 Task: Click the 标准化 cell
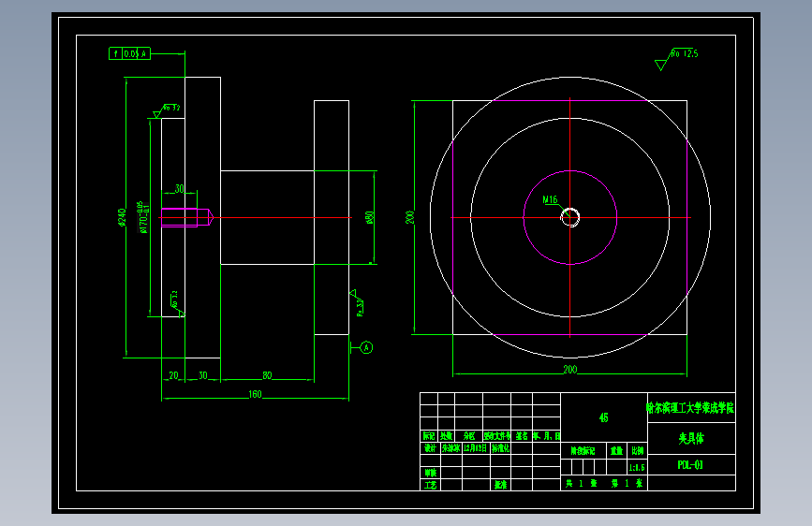(x=501, y=447)
